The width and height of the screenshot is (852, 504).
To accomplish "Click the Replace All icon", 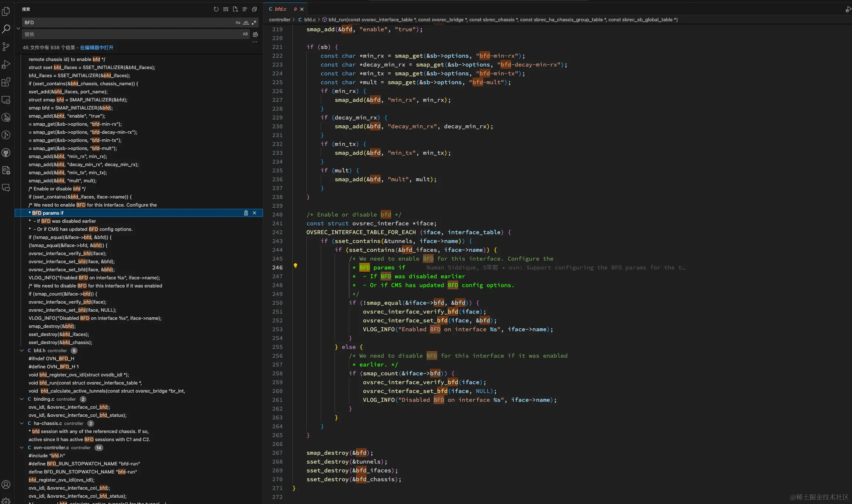I will (x=255, y=34).
